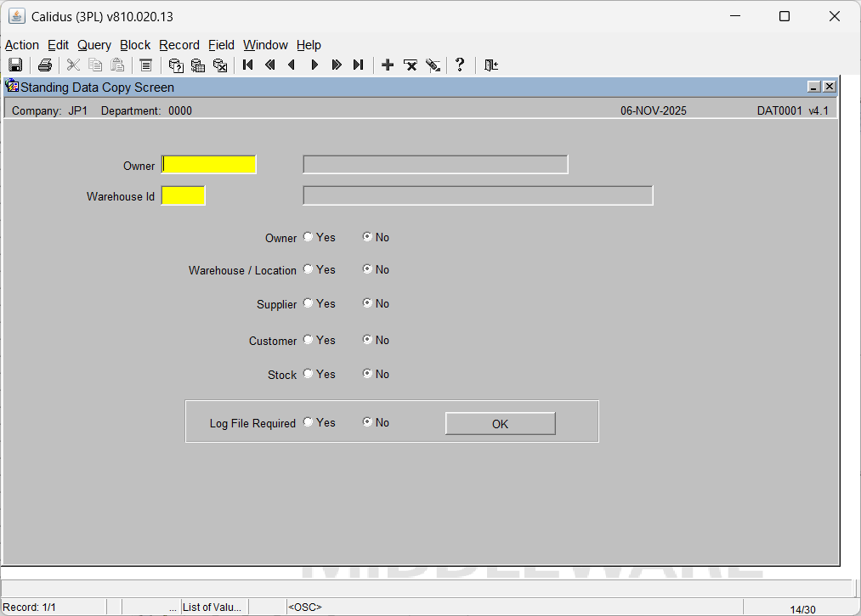This screenshot has height=616, width=861.
Task: Click the Print icon in toolbar
Action: [45, 65]
